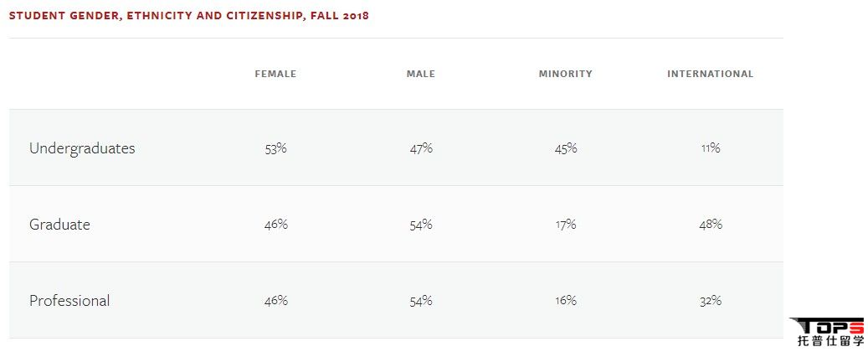The width and height of the screenshot is (868, 357).
Task: Click Professional international 32% cell
Action: click(x=711, y=301)
